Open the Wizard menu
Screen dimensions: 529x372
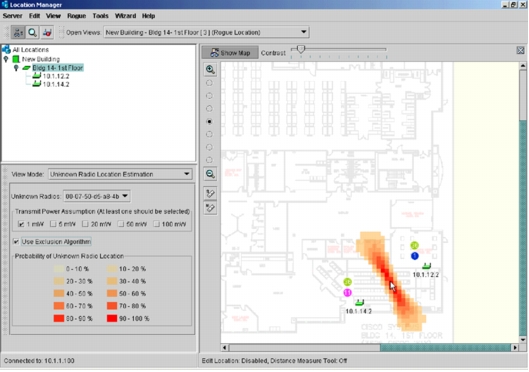125,16
